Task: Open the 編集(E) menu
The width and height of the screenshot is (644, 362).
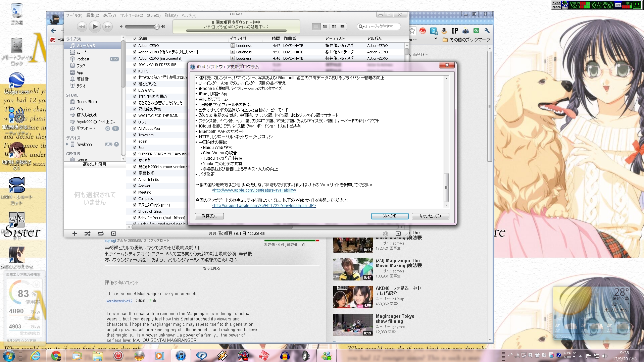Action: tap(93, 15)
